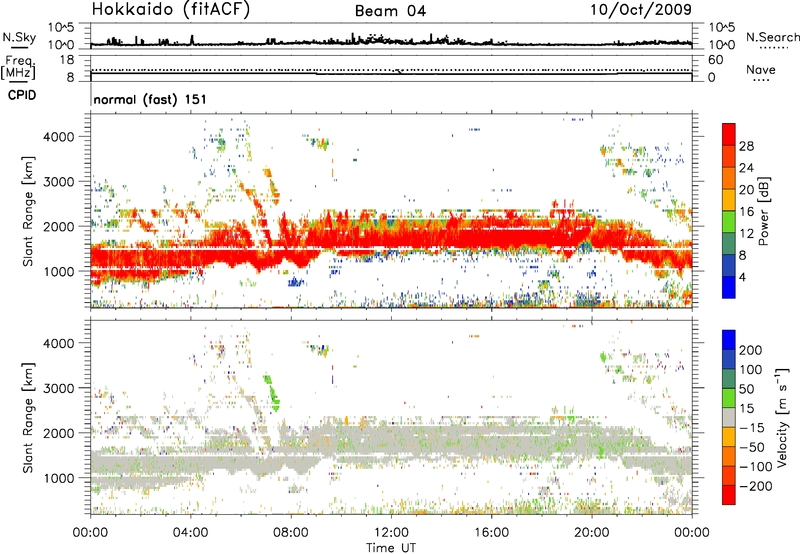
Task: Click the 'Velocity [m s-1]' colorbar title
Action: click(x=781, y=417)
